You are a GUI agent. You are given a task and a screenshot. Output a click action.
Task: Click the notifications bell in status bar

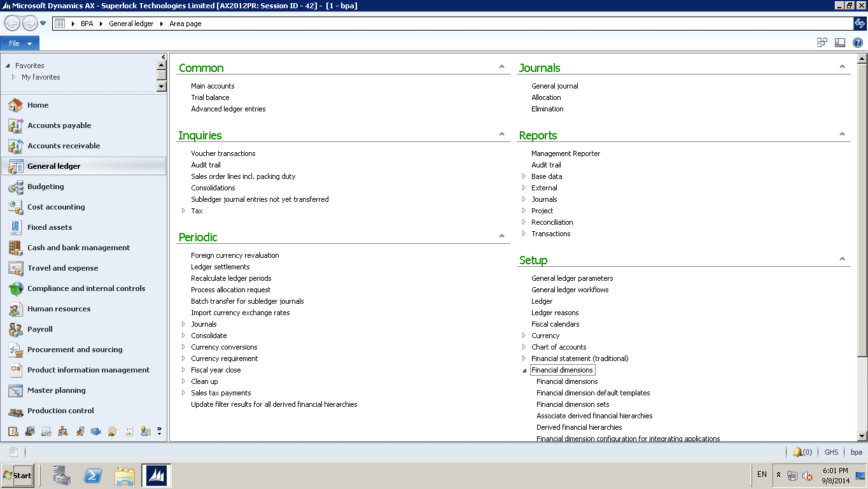click(x=797, y=452)
